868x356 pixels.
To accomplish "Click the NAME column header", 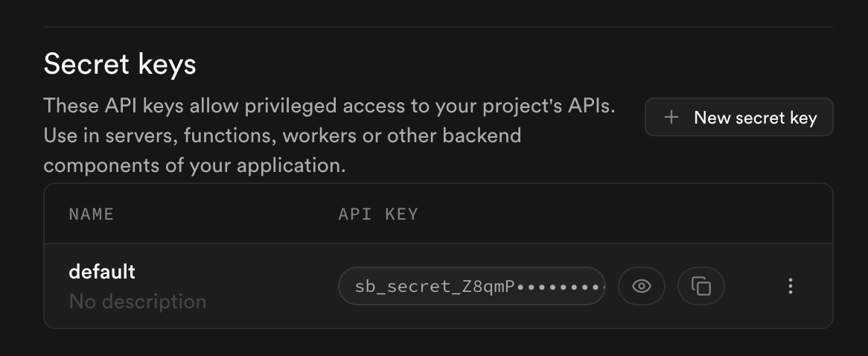I will tap(92, 214).
